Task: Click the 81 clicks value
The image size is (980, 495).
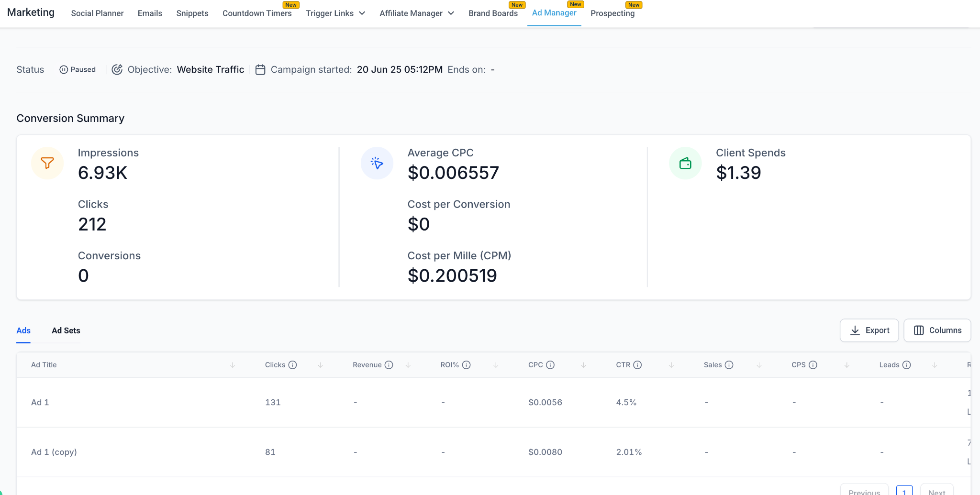Action: [270, 452]
